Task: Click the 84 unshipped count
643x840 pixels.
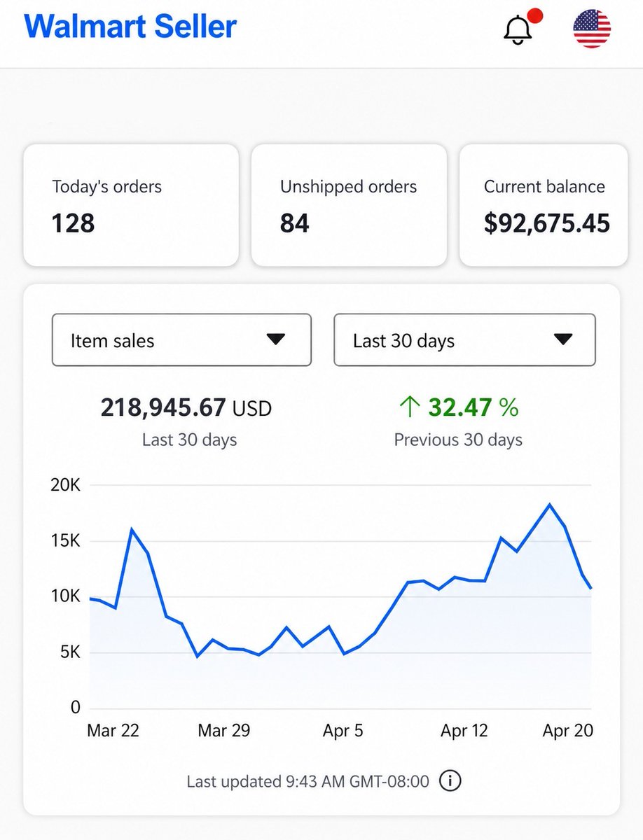Action: click(x=295, y=223)
